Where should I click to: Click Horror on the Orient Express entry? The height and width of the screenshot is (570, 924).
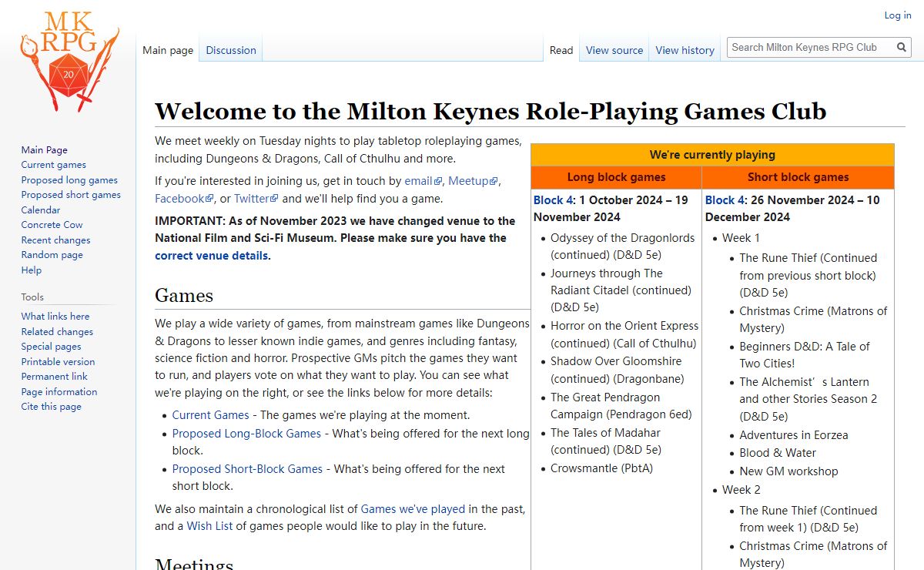(624, 334)
